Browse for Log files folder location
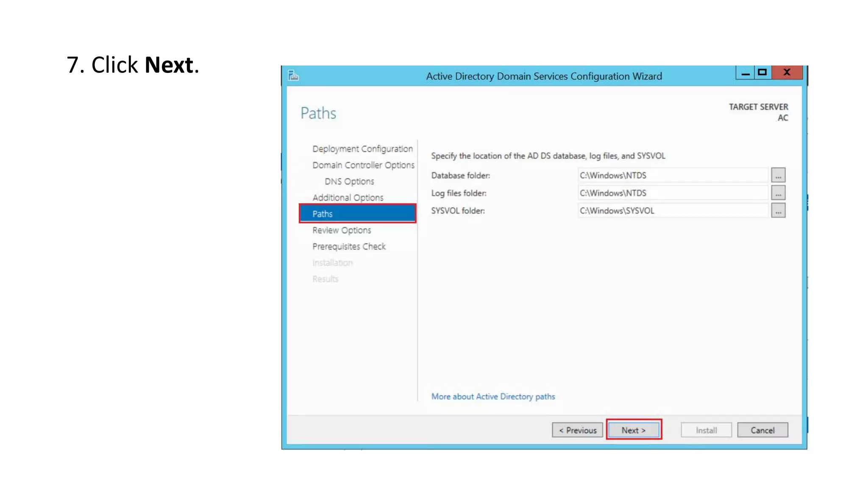This screenshot has height=488, width=868. click(778, 193)
